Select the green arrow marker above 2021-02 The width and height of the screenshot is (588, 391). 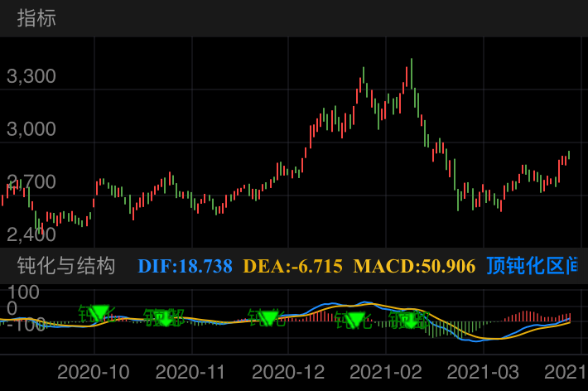tap(407, 320)
